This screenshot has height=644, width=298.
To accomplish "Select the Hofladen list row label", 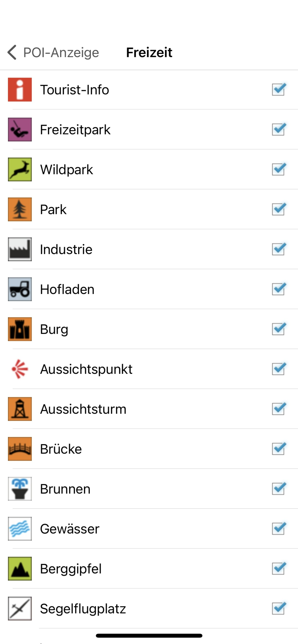I will tap(67, 289).
